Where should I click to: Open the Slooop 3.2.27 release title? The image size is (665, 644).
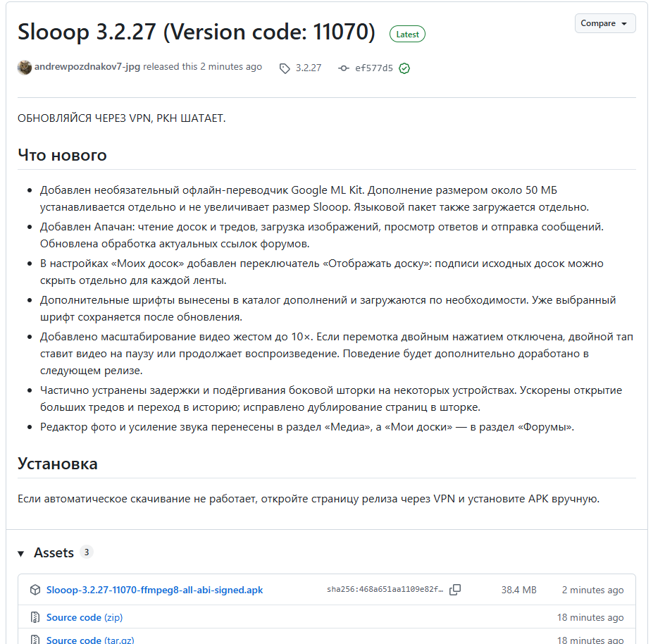pyautogui.click(x=197, y=32)
